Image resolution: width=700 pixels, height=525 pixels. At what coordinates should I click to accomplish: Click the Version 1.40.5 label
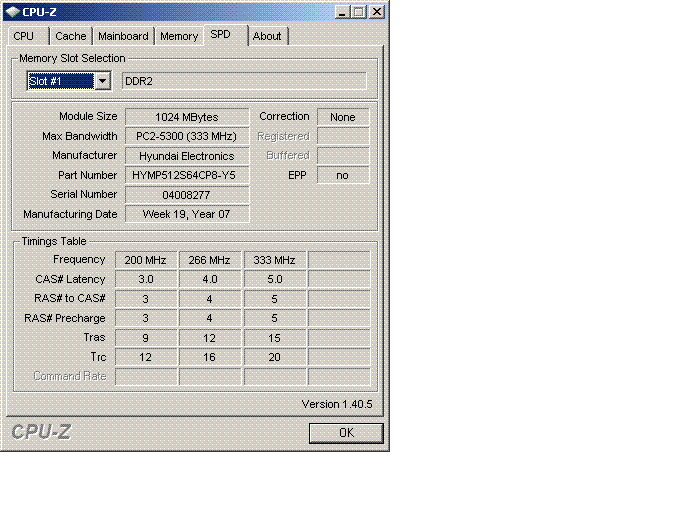click(x=337, y=404)
